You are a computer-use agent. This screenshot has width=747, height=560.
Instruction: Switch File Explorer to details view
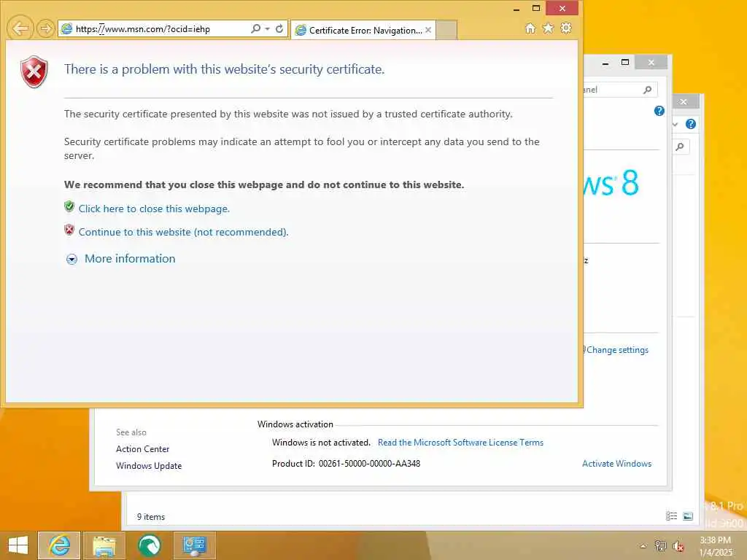(671, 516)
